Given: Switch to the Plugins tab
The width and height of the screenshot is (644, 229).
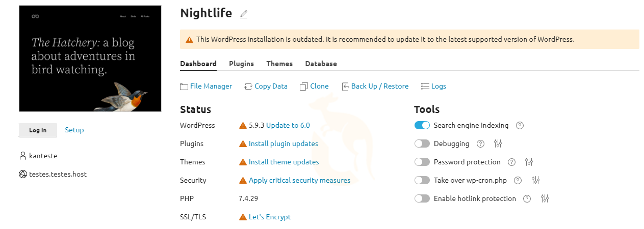Looking at the screenshot, I should point(241,64).
